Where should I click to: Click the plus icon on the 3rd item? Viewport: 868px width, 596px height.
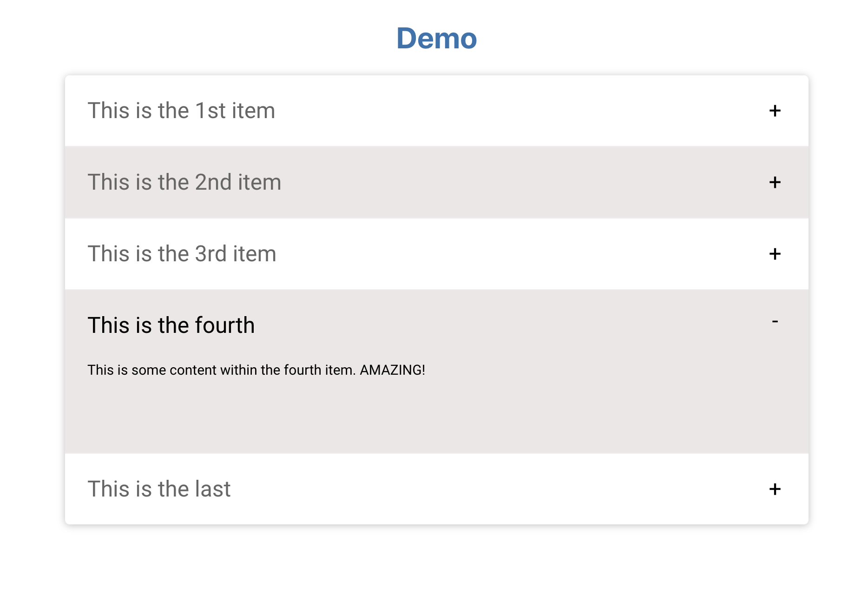tap(774, 254)
